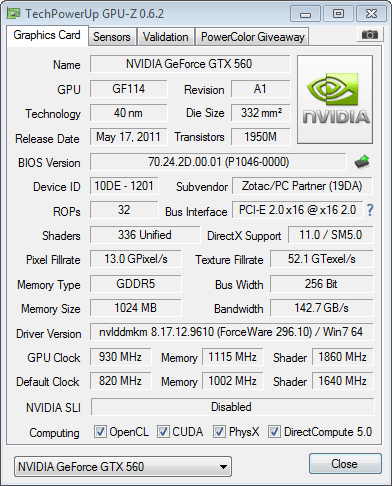Select the Graphics Card tab
The width and height of the screenshot is (392, 486).
tap(47, 35)
